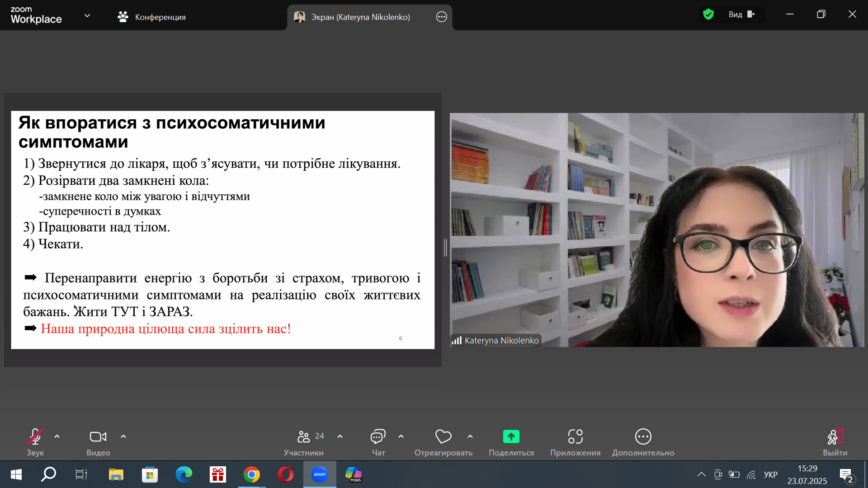Restore down the Zoom window

pyautogui.click(x=821, y=14)
